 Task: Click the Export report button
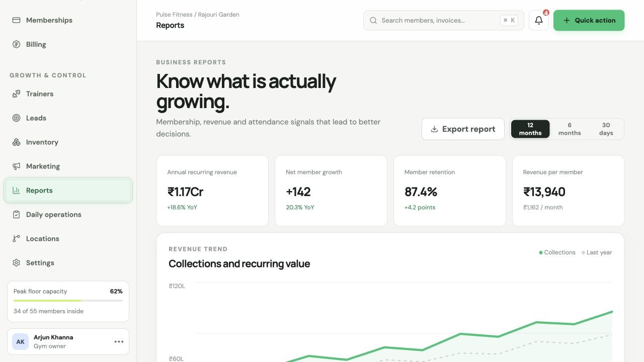coord(463,129)
